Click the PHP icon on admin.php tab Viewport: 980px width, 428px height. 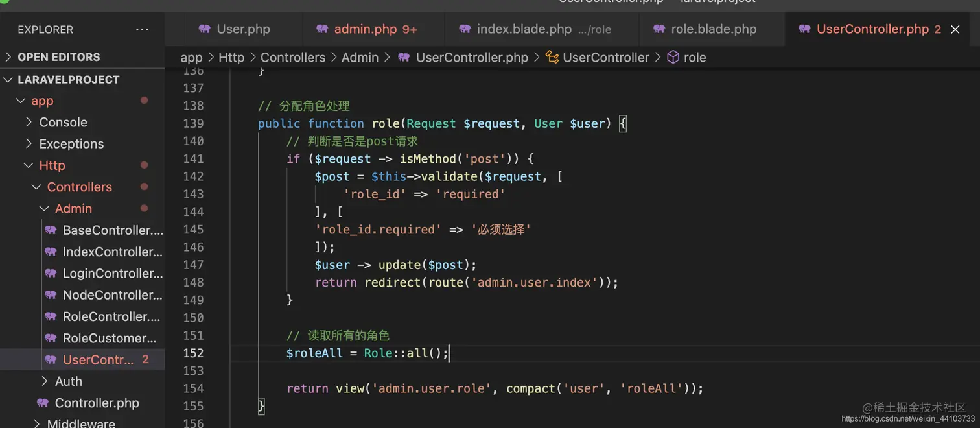(322, 29)
